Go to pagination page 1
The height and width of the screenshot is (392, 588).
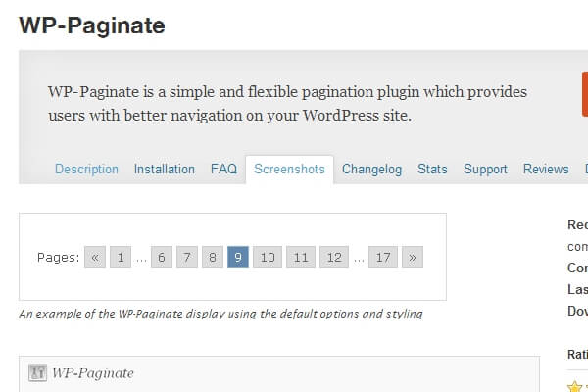point(121,258)
